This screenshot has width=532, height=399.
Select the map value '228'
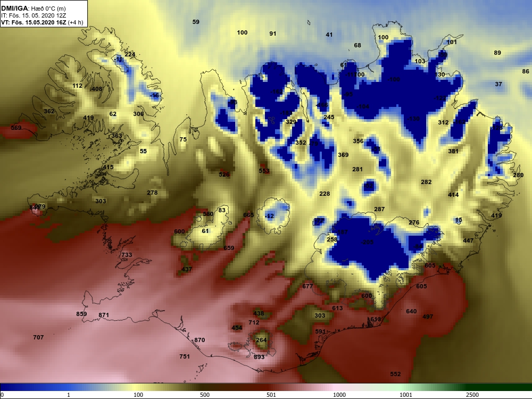tap(325, 194)
